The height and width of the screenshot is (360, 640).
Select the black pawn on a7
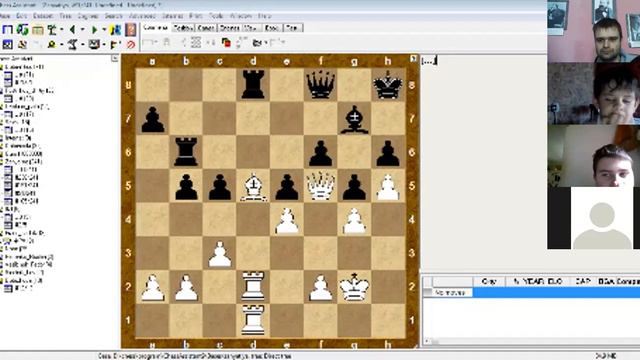coord(153,119)
